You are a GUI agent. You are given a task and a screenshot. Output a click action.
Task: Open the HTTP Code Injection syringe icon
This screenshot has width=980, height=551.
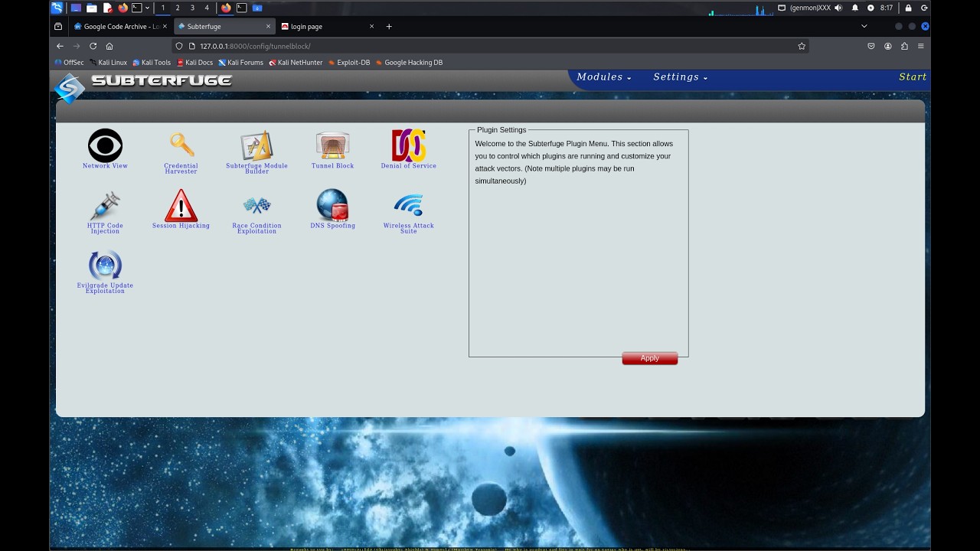click(x=105, y=206)
